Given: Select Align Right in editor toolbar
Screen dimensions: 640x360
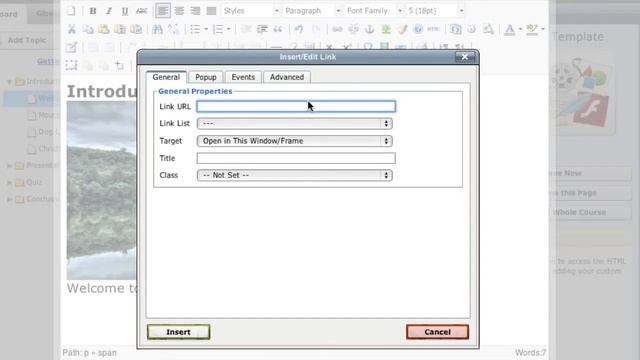Looking at the screenshot, I should tap(195, 11).
